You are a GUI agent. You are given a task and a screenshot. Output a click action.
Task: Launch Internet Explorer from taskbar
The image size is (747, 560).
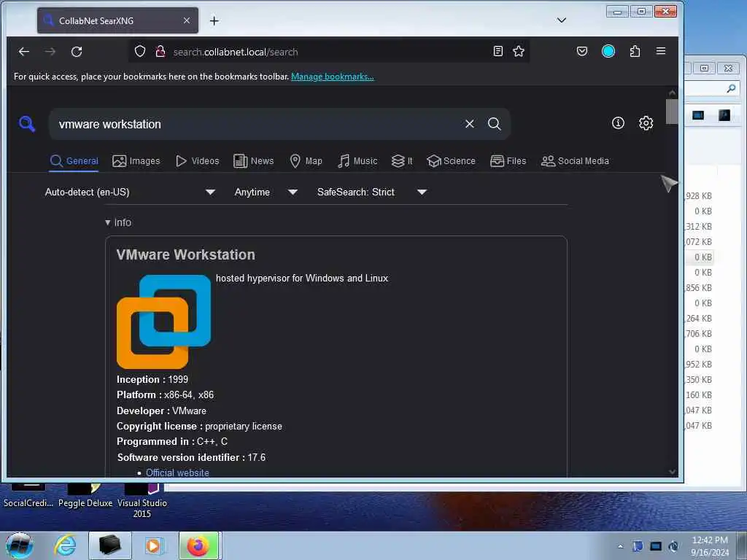point(65,545)
